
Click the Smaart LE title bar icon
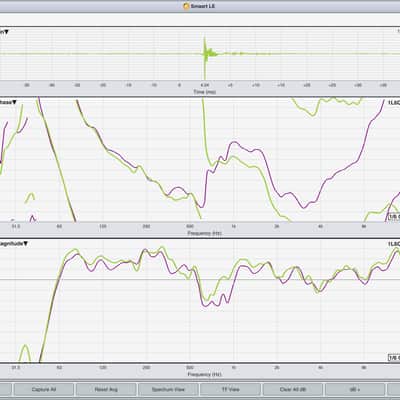coord(186,6)
